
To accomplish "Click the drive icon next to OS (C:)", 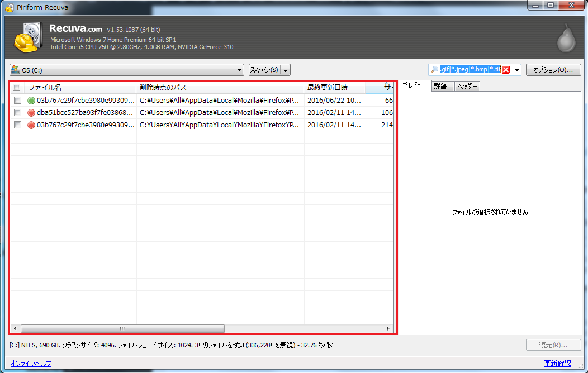I will coord(16,70).
